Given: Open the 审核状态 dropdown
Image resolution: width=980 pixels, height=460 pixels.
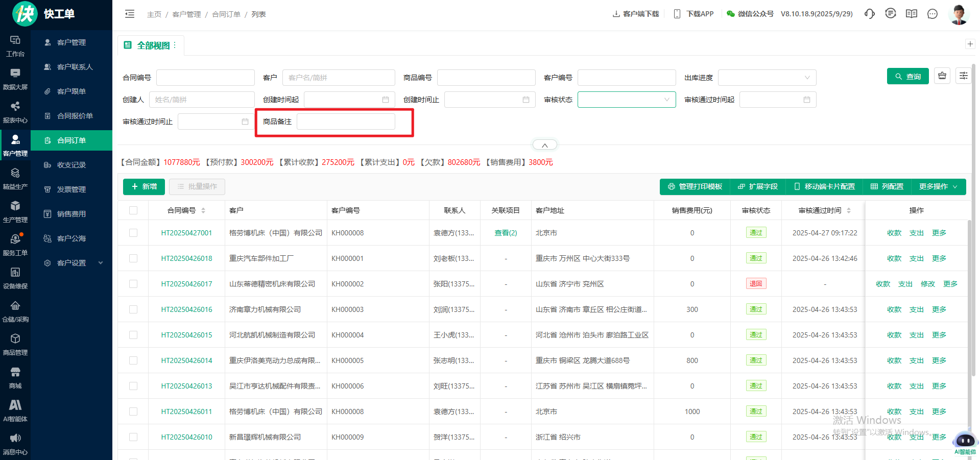Looking at the screenshot, I should coord(626,100).
